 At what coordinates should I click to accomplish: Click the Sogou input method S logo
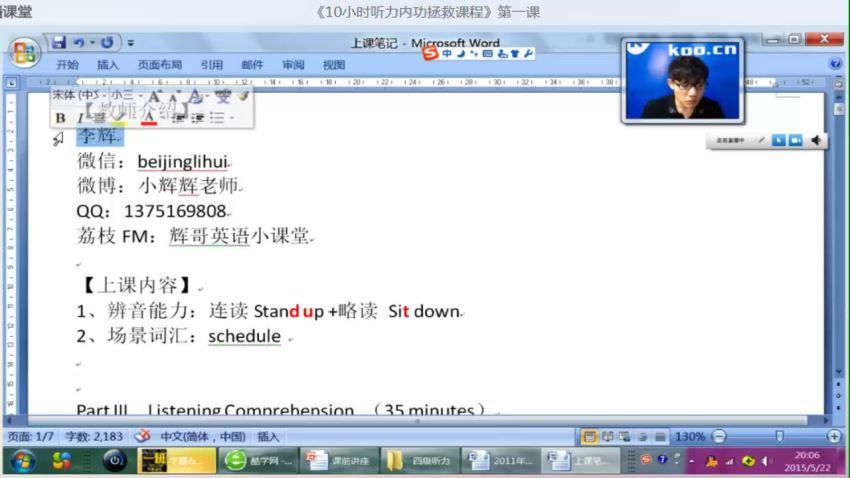pyautogui.click(x=430, y=53)
